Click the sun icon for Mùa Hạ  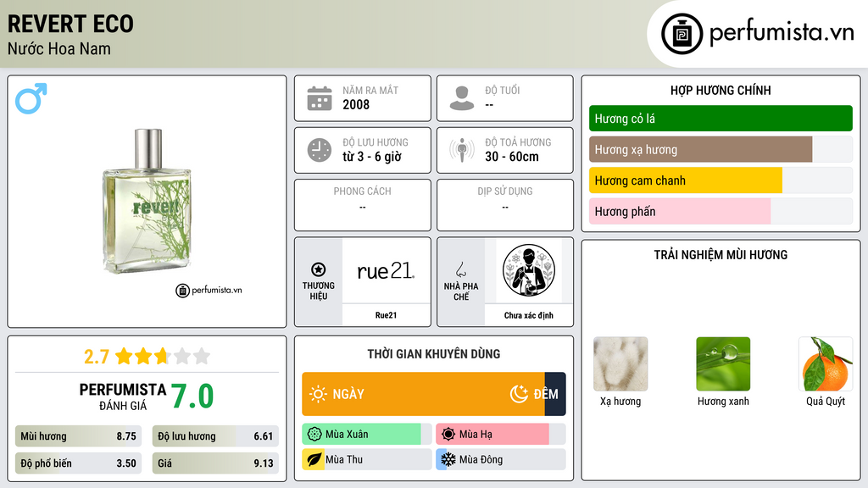pos(448,435)
